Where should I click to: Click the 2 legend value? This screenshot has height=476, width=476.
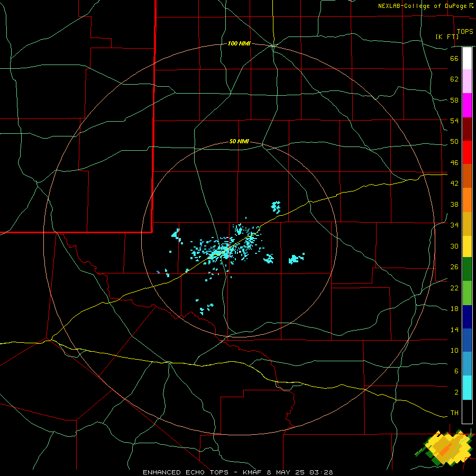(x=456, y=392)
